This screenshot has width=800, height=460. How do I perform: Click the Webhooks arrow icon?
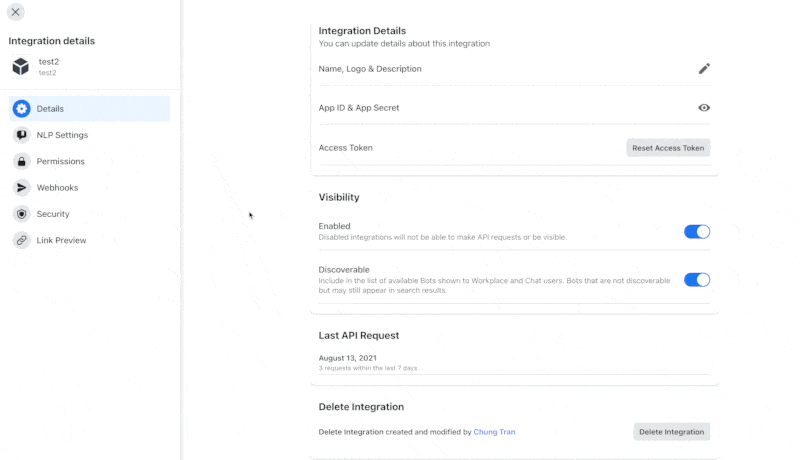click(x=21, y=188)
